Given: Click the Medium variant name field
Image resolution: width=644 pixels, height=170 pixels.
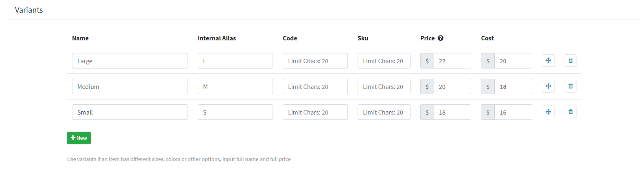Looking at the screenshot, I should (x=130, y=87).
